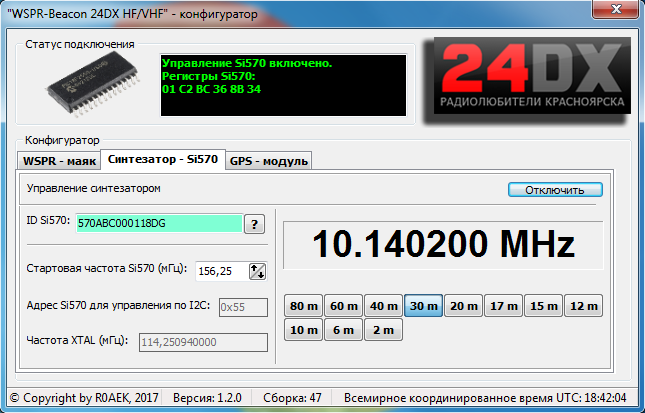This screenshot has width=645, height=413.
Task: Select the 40 m band
Action: tap(383, 306)
